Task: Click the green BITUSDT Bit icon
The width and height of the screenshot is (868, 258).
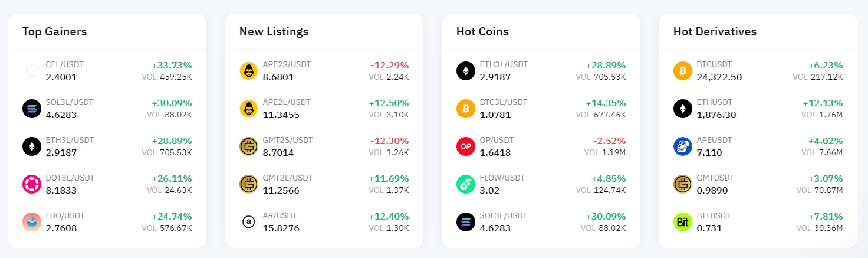Action: point(683,222)
